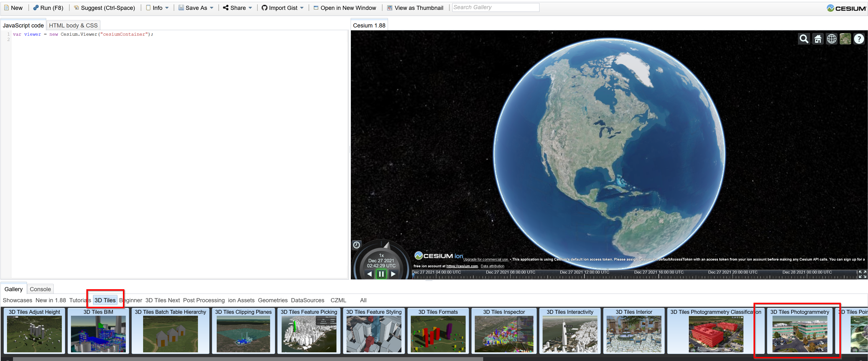Focus the Search Gallery field
Image resolution: width=868 pixels, height=361 pixels.
click(495, 7)
